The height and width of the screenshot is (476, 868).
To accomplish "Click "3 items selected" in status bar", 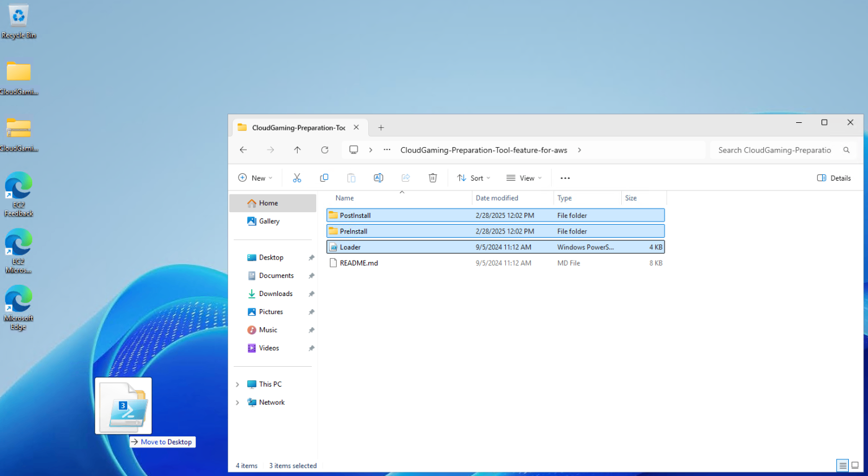I will tap(293, 466).
